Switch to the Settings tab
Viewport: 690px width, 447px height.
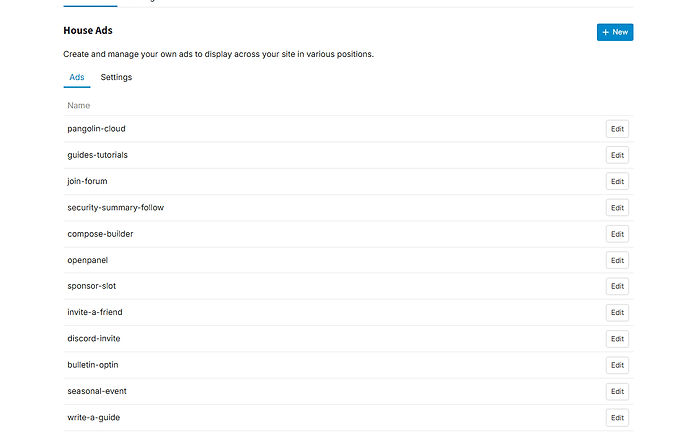[x=116, y=77]
